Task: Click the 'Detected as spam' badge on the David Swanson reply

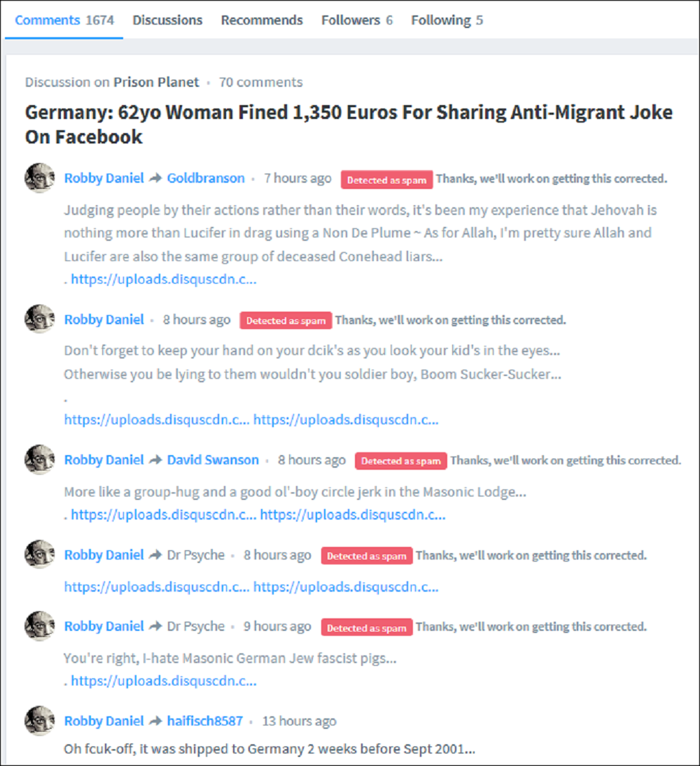Action: point(400,461)
